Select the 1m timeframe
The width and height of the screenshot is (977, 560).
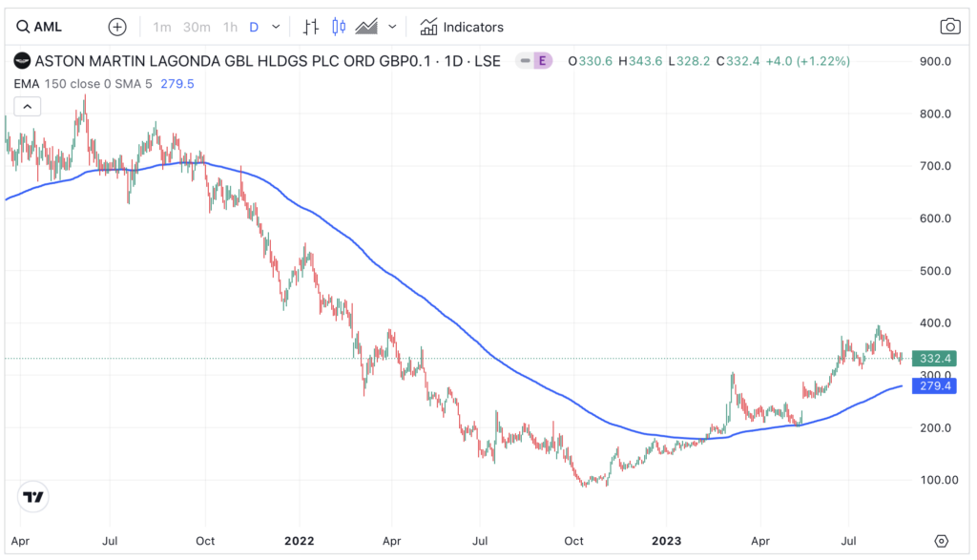coord(162,27)
